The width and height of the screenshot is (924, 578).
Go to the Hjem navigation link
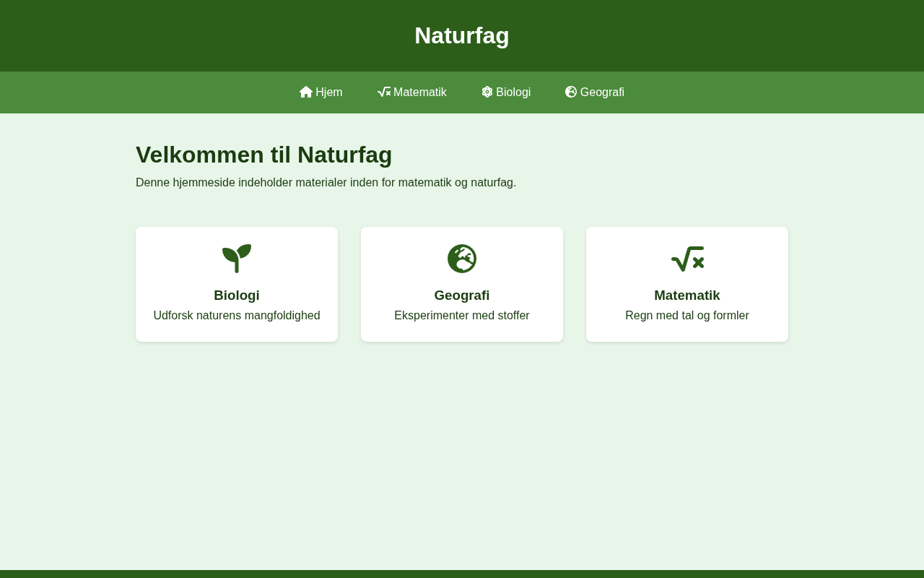[x=321, y=92]
